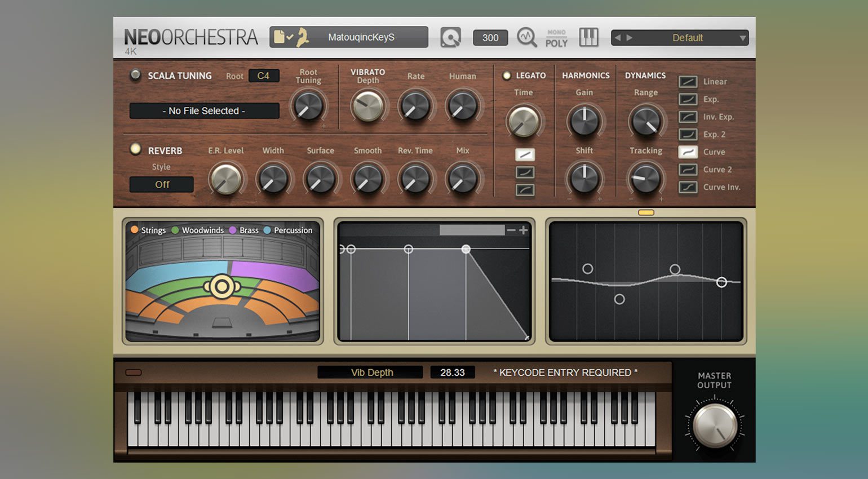Click the reverb Rev. Time knob
Image resolution: width=868 pixels, height=479 pixels.
(415, 179)
